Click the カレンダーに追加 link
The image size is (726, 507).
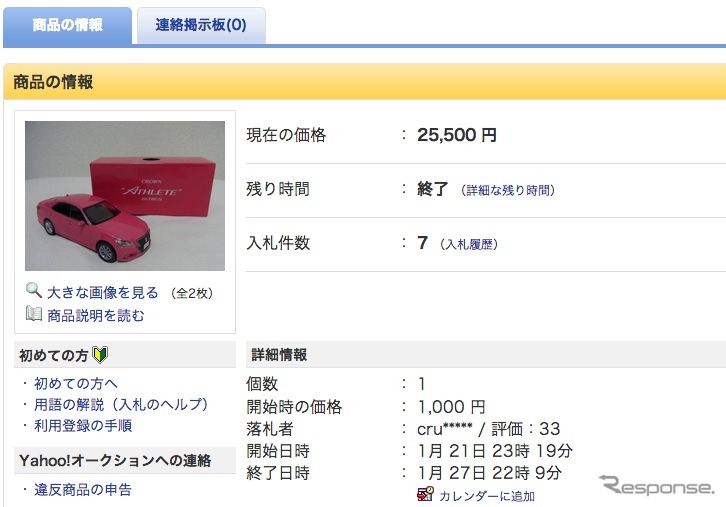click(x=487, y=496)
